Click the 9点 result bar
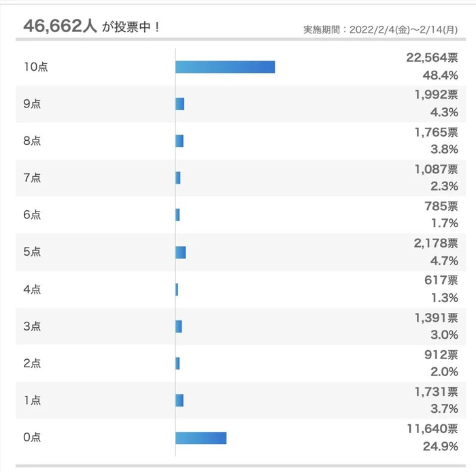Screen dimensions: 476x472 click(x=180, y=104)
